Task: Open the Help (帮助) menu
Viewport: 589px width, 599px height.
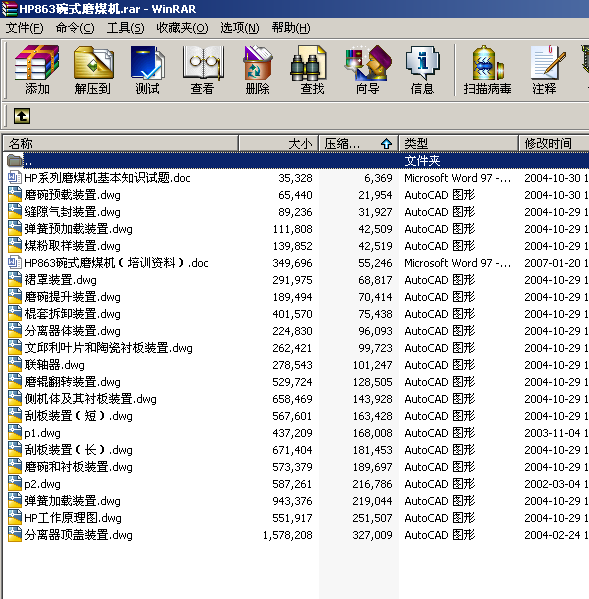Action: click(291, 28)
